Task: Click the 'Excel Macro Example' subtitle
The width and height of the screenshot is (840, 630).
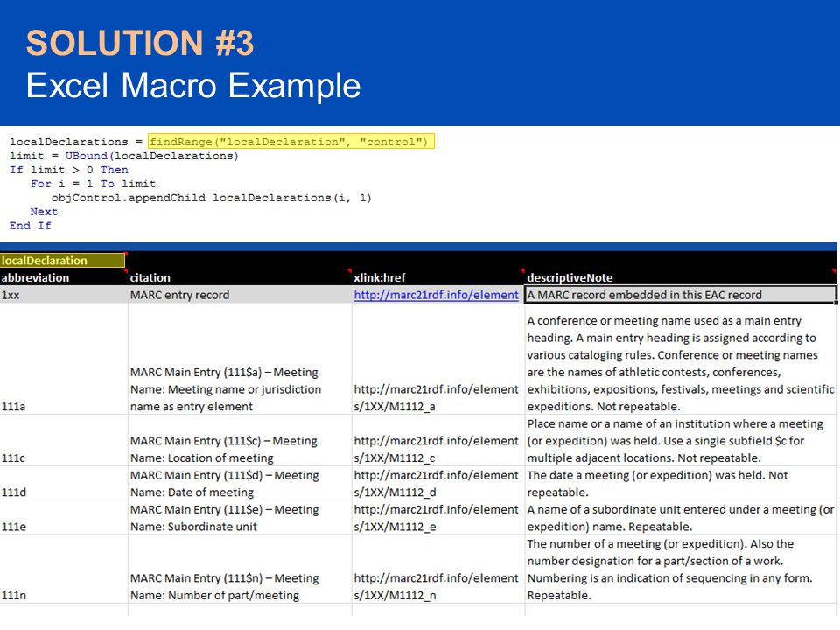Action: pyautogui.click(x=193, y=85)
